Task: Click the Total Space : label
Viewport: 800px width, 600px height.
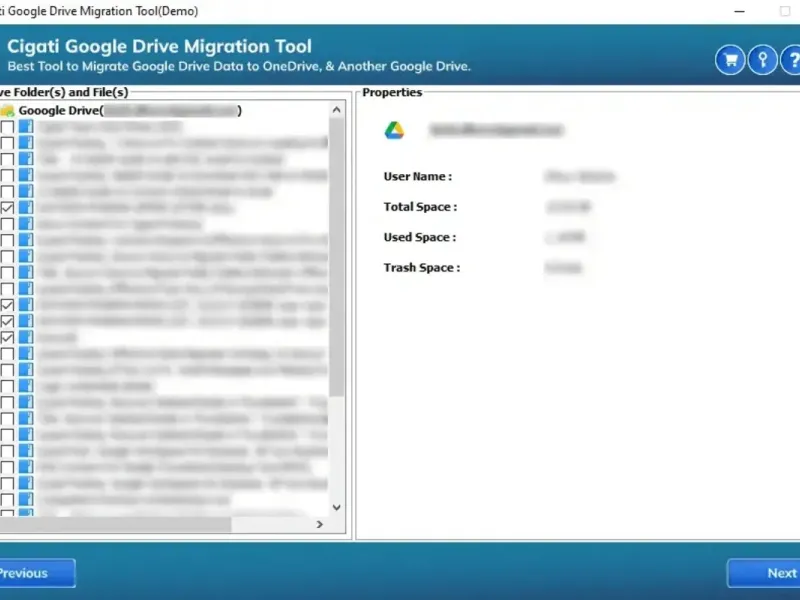Action: coord(420,207)
